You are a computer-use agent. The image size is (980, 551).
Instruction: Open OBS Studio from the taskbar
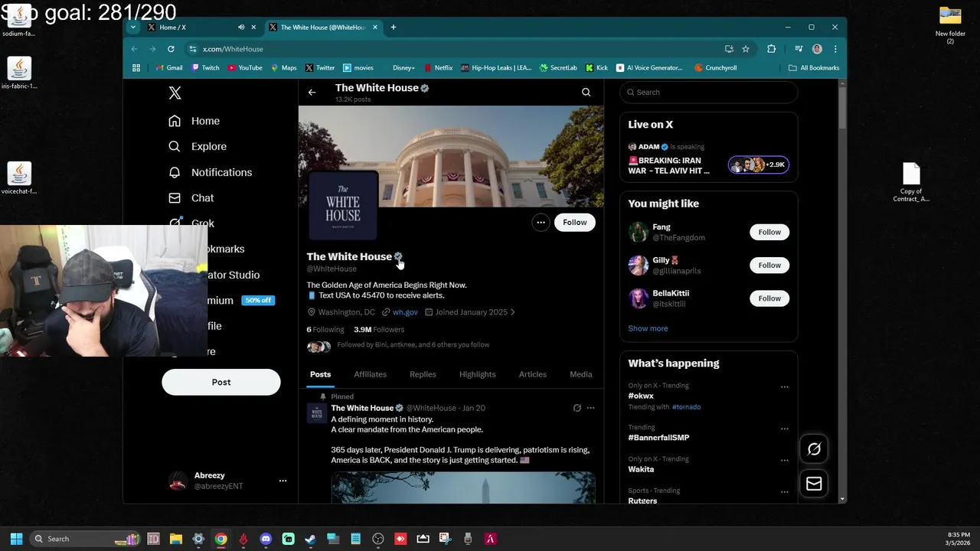pyautogui.click(x=378, y=539)
